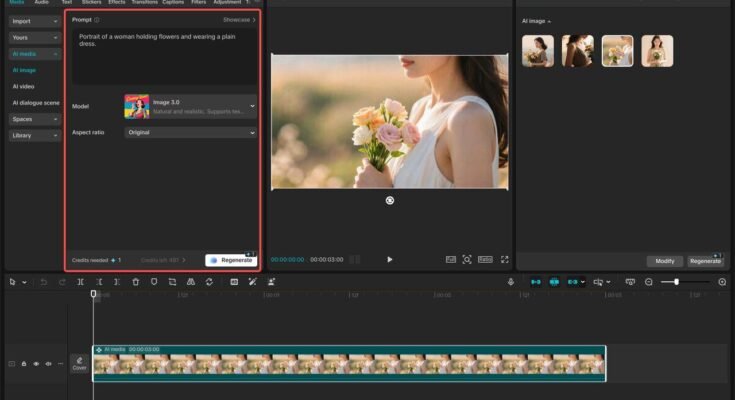Open the Showcase link in prompt panel
Screen dimensions: 735x400
coord(239,20)
